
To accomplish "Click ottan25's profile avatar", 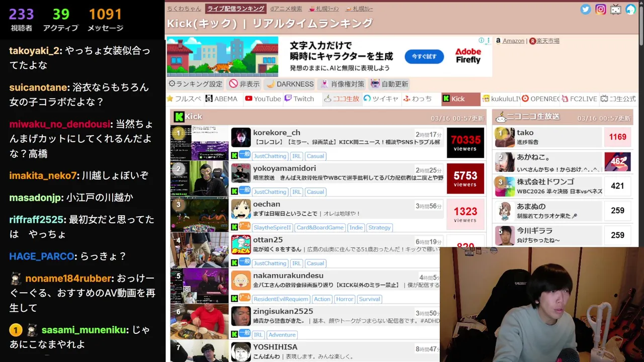I will 241,245.
